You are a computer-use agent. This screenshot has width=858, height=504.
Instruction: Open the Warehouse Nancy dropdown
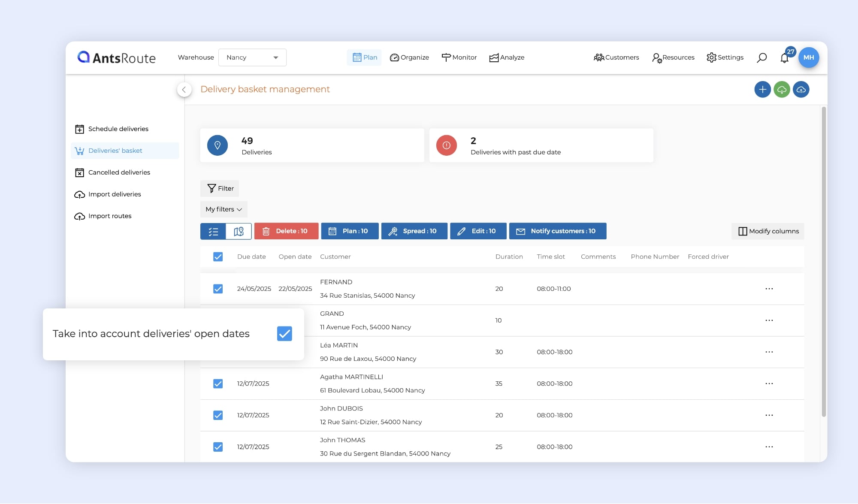click(252, 57)
